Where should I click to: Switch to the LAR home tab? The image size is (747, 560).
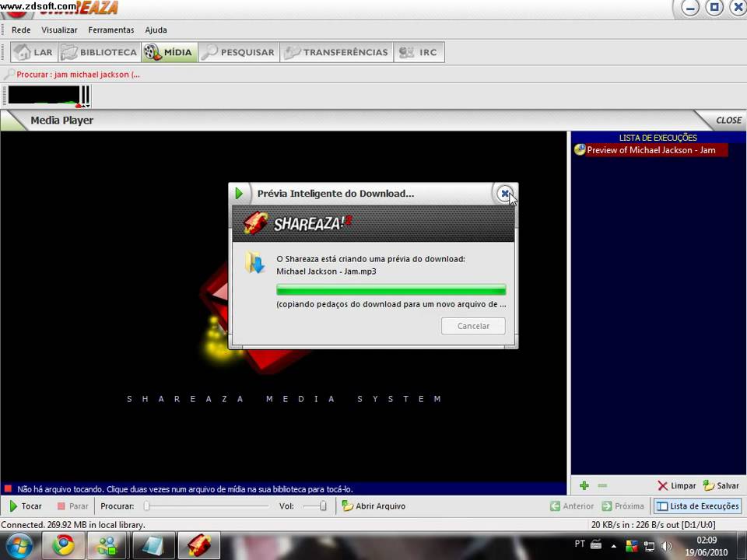pos(33,52)
